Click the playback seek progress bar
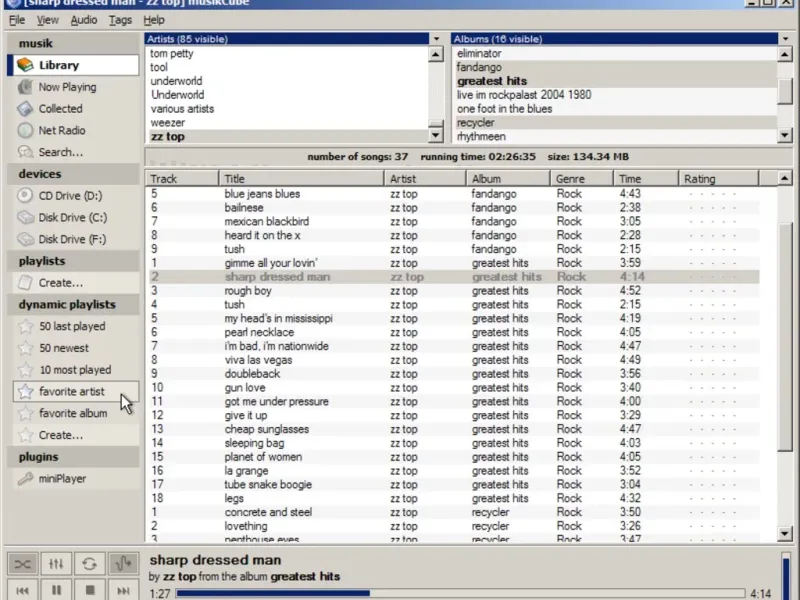Screen dimensions: 800x600 (x=460, y=593)
